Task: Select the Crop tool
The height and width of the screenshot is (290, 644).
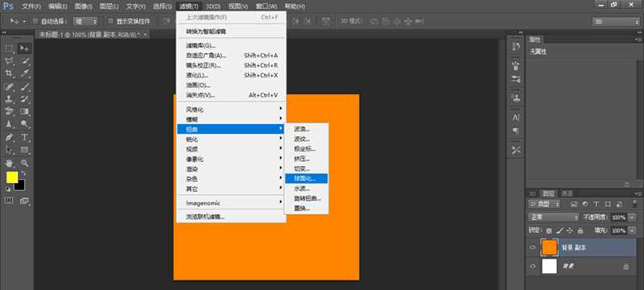Action: [9, 73]
